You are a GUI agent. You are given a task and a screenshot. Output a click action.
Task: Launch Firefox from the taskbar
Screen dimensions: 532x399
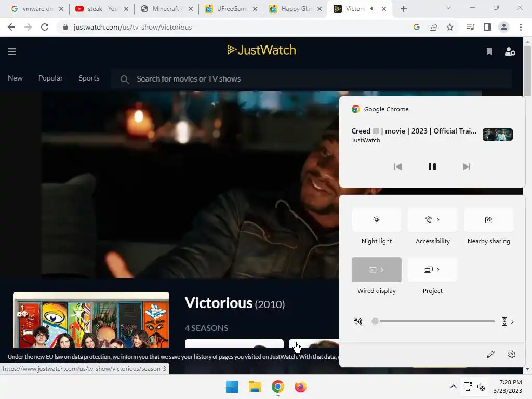pyautogui.click(x=301, y=387)
